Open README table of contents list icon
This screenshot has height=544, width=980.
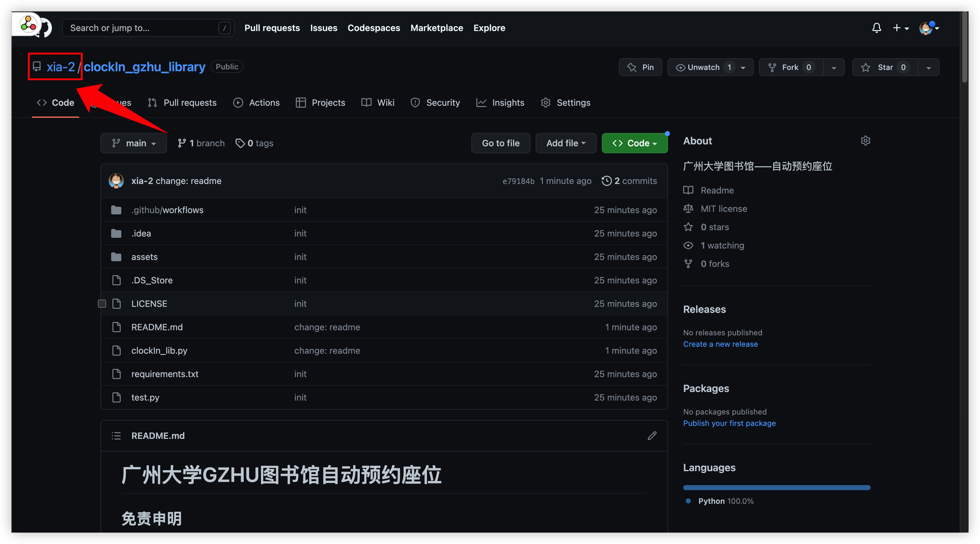pos(116,436)
